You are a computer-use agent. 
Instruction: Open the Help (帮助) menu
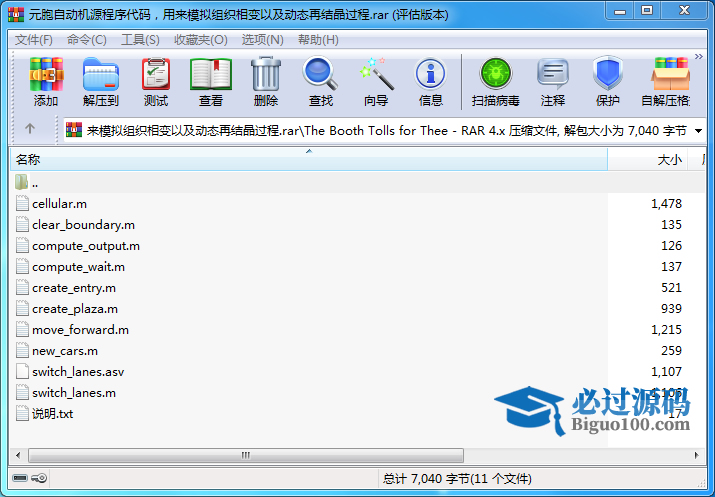coord(318,40)
